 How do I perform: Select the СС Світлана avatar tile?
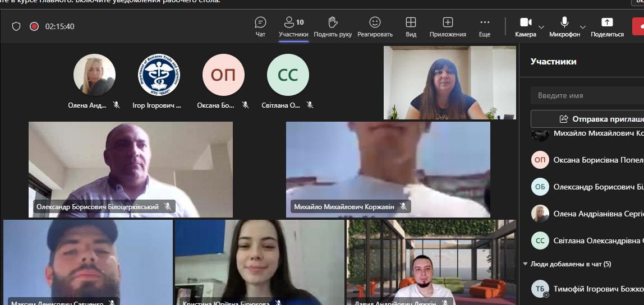(288, 75)
